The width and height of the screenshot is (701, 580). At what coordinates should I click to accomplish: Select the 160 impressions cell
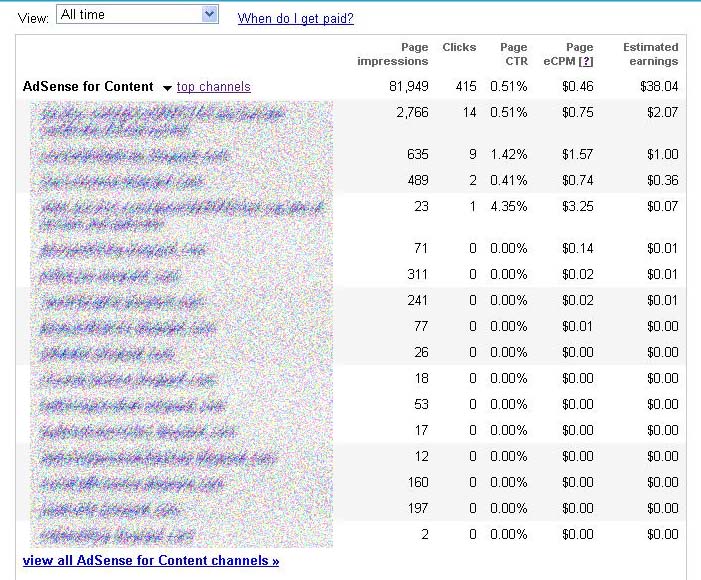(x=418, y=482)
